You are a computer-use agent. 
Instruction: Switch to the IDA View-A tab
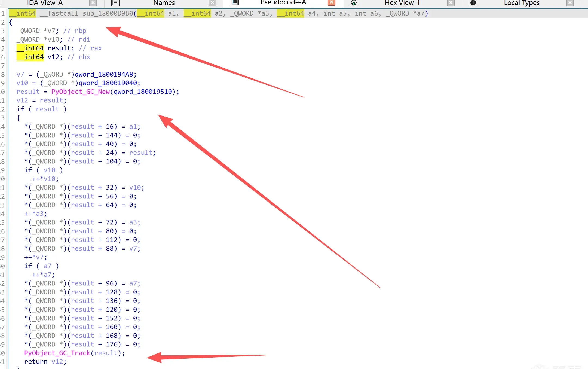point(45,3)
